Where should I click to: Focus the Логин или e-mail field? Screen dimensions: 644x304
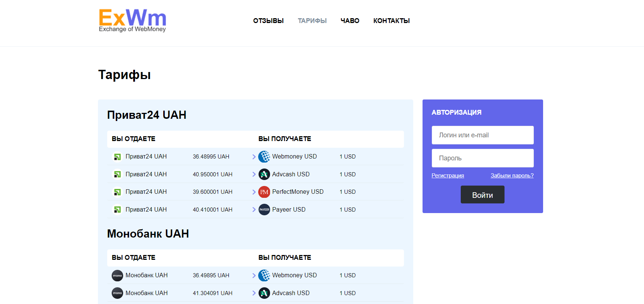point(483,135)
